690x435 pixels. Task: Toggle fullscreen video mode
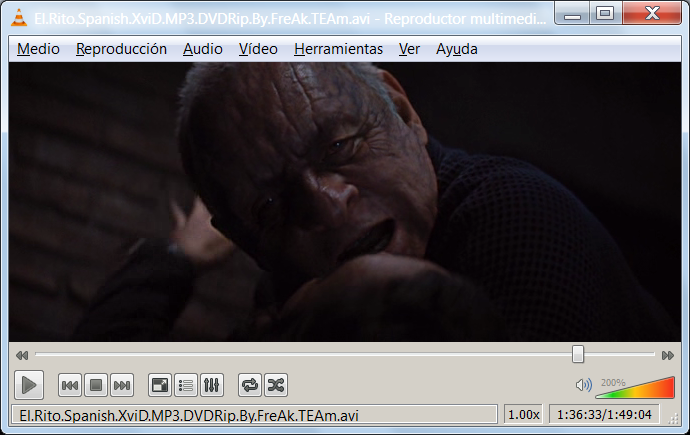point(160,385)
